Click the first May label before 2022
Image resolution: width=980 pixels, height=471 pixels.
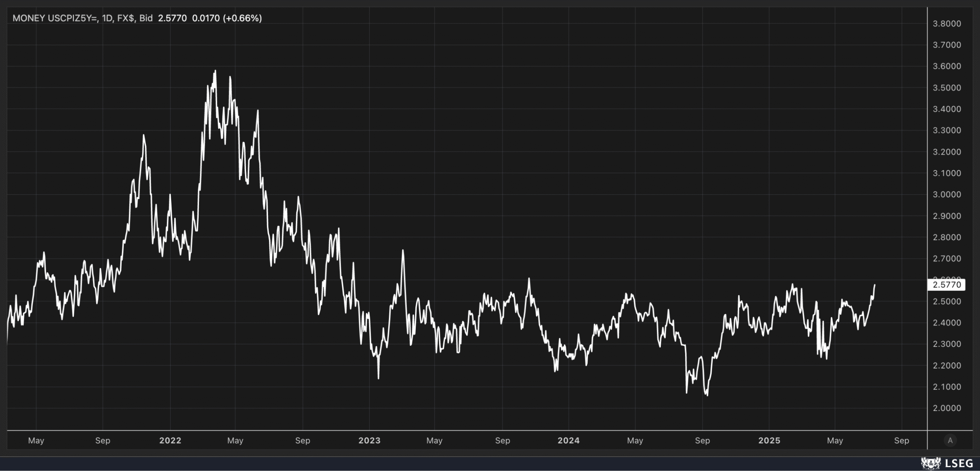point(36,441)
